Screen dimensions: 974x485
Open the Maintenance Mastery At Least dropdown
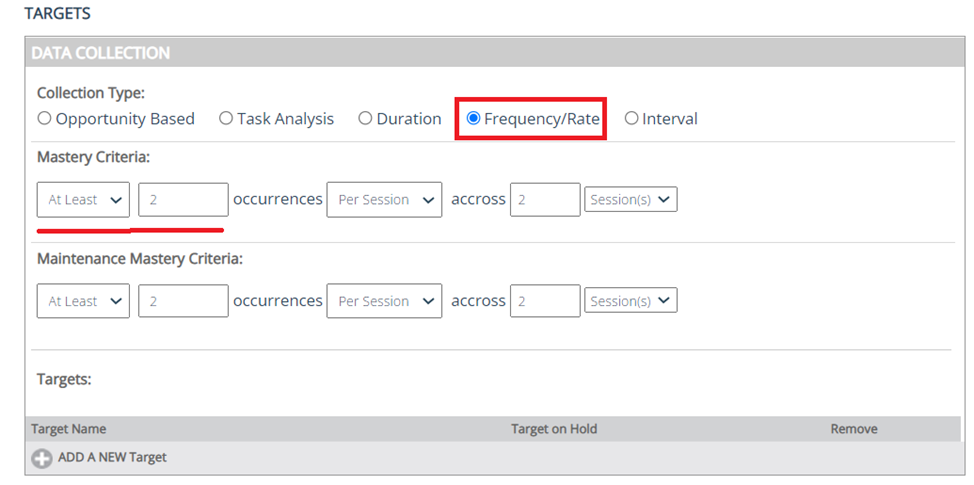tap(83, 301)
